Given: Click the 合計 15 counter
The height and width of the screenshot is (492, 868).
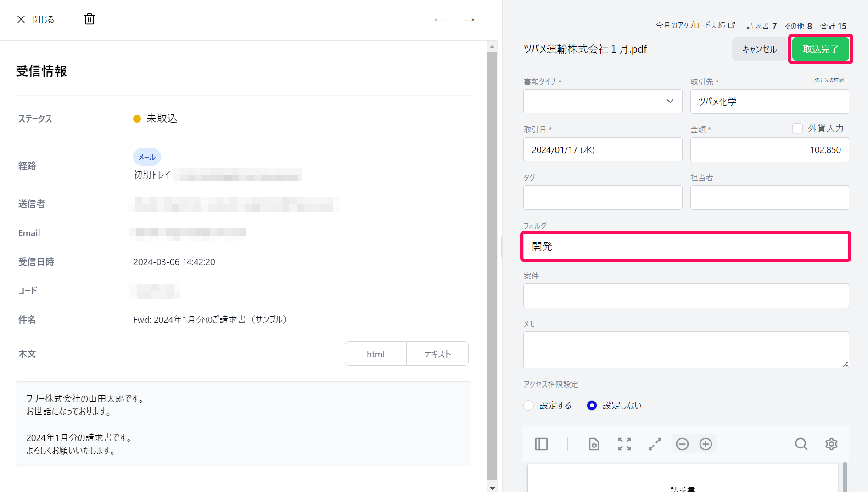Looking at the screenshot, I should pyautogui.click(x=833, y=26).
